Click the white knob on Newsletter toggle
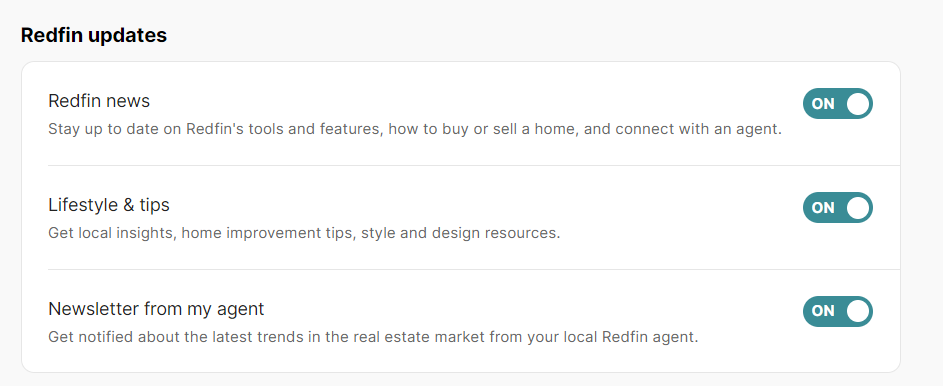Image resolution: width=943 pixels, height=386 pixels. pos(858,311)
